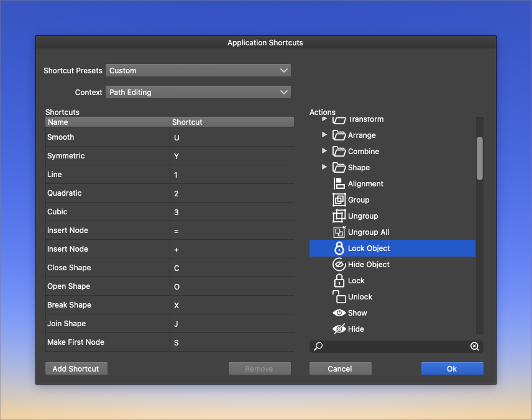Select the Ungroup action icon
The width and height of the screenshot is (532, 420).
click(339, 216)
